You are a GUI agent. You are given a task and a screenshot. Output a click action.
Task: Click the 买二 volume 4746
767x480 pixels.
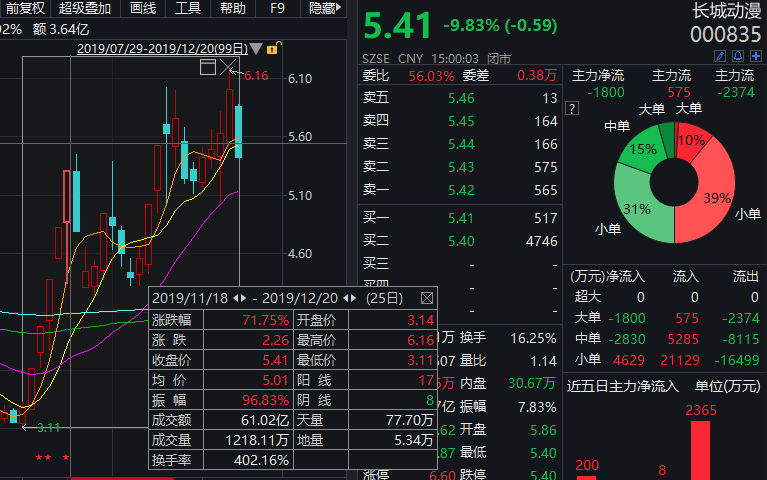(x=541, y=241)
